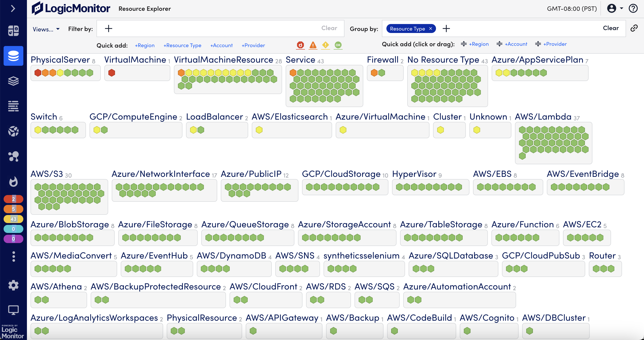Open Settings via the gear icon
This screenshot has height=340, width=644.
coord(13,285)
